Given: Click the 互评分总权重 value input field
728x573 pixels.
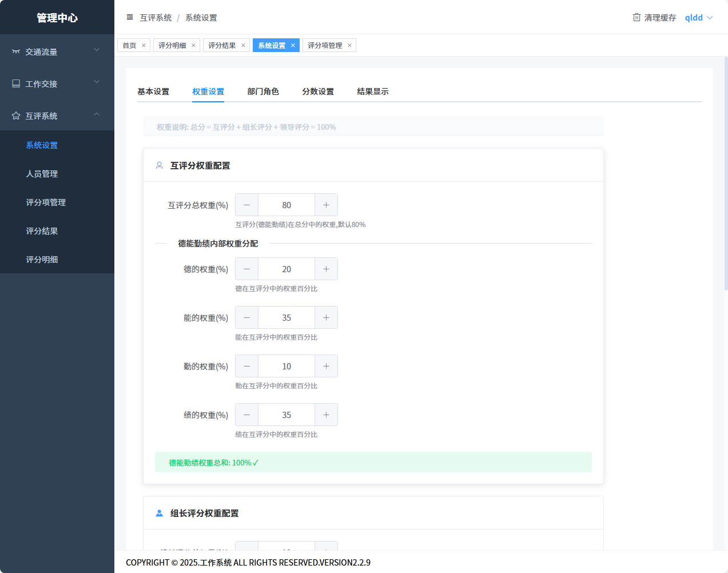Looking at the screenshot, I should coord(287,205).
